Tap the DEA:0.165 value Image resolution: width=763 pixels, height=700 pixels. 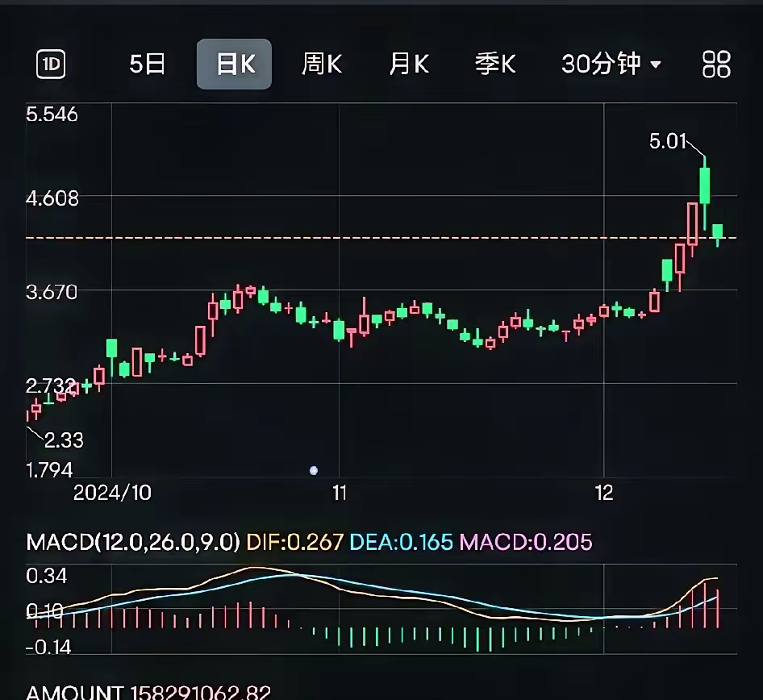(401, 542)
